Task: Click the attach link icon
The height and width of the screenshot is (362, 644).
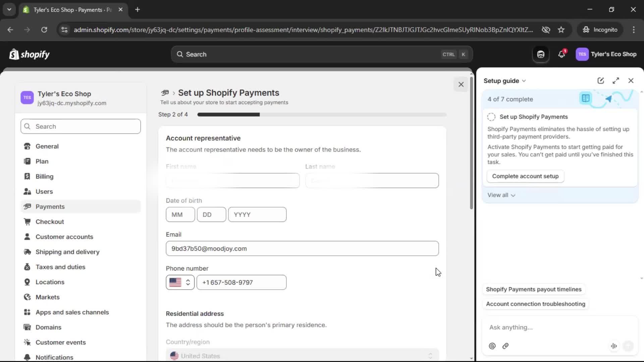Action: point(505,346)
